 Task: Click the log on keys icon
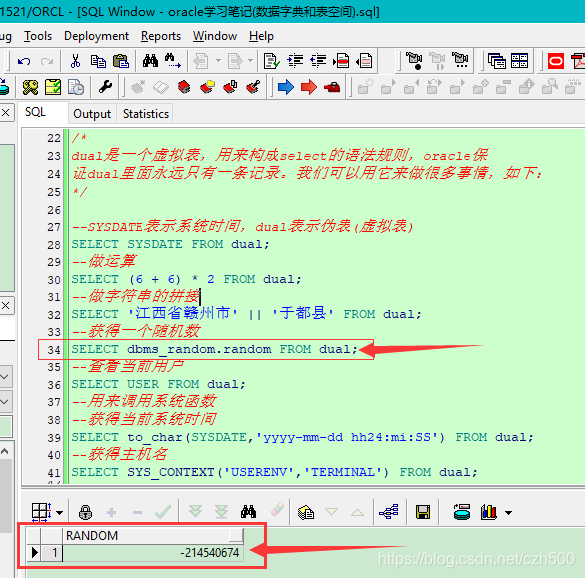[30, 87]
